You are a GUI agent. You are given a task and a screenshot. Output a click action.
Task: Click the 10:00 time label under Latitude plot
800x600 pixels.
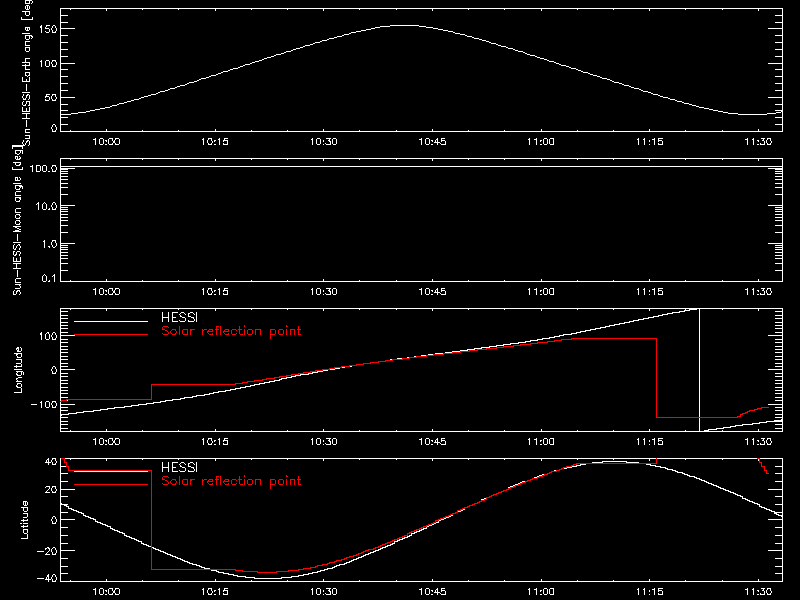106,592
